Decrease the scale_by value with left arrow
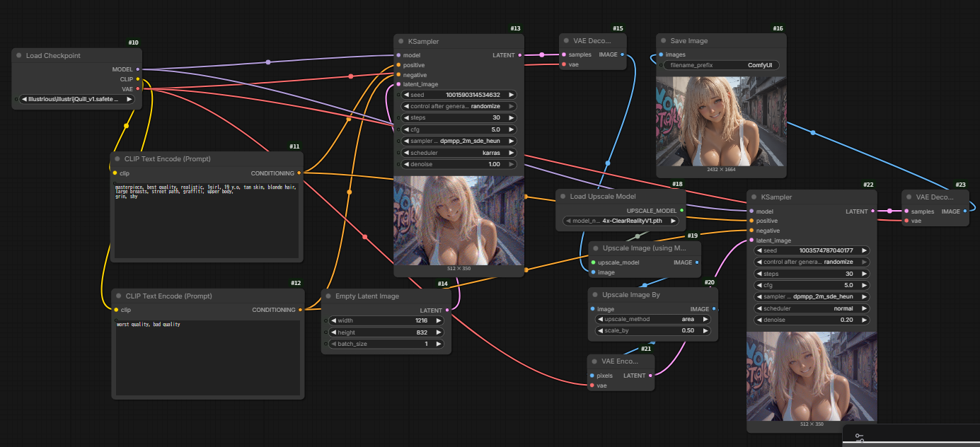980x447 pixels. point(599,330)
